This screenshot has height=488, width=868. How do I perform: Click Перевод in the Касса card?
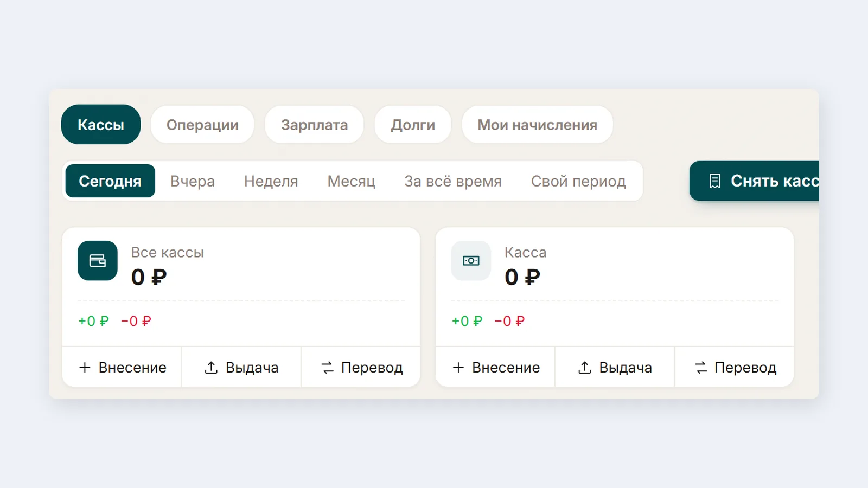(x=735, y=368)
